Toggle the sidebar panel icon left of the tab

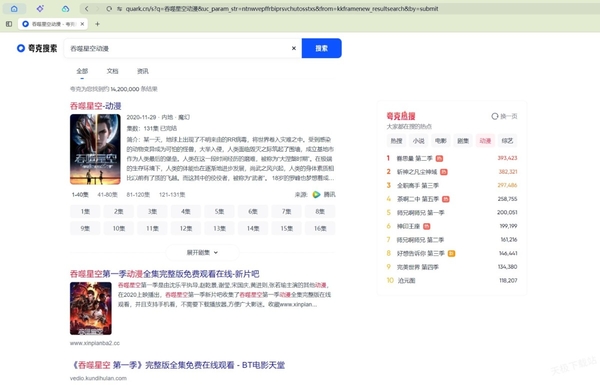(9, 24)
